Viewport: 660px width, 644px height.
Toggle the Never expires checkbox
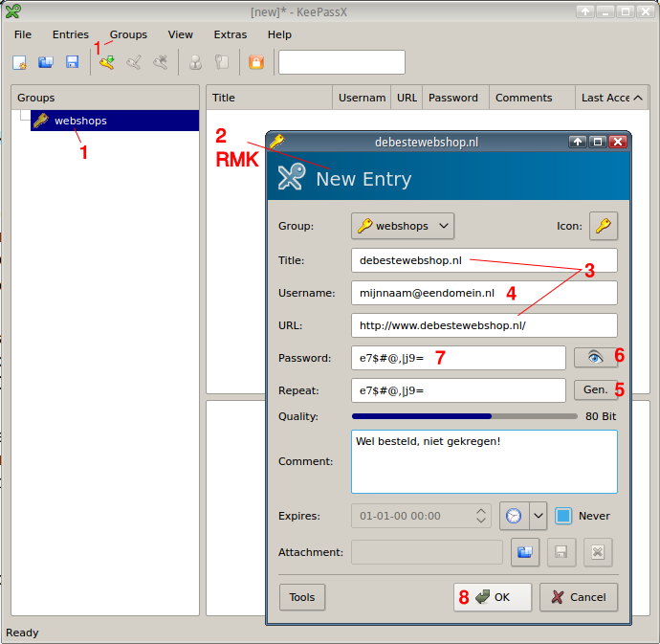tap(564, 516)
